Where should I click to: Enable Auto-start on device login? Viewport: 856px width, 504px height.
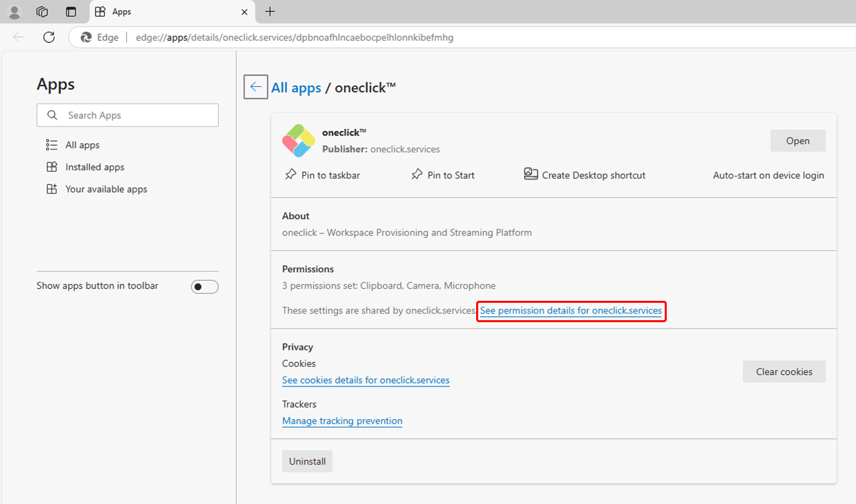768,175
